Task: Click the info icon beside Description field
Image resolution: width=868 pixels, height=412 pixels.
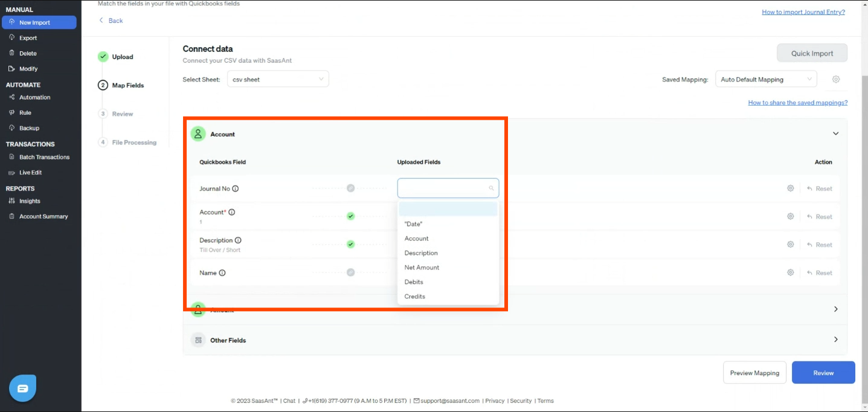Action: pyautogui.click(x=238, y=240)
